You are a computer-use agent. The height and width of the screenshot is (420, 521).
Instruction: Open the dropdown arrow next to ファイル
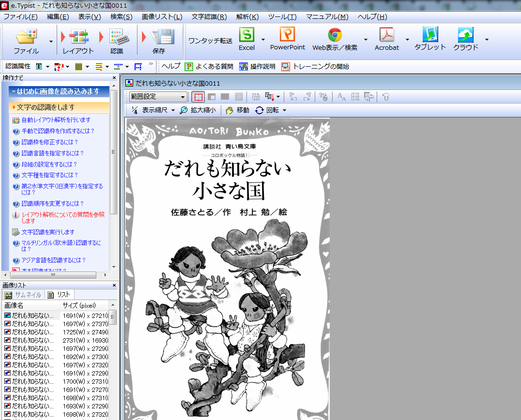tap(51, 41)
